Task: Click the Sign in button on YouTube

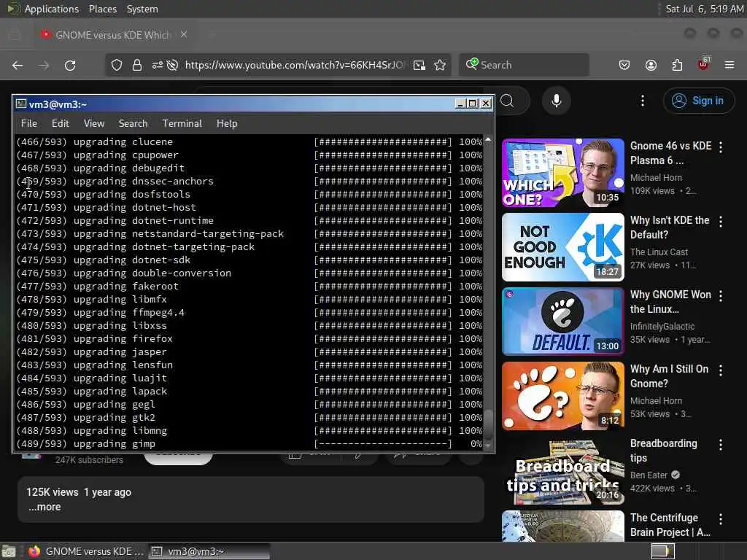Action: coord(698,101)
